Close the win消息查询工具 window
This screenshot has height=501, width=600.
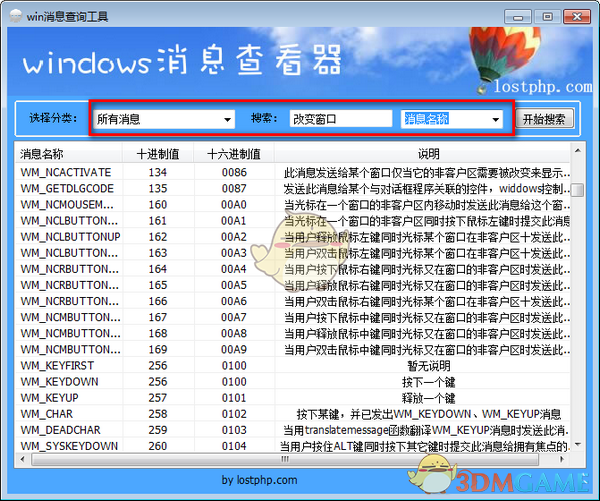coord(577,17)
